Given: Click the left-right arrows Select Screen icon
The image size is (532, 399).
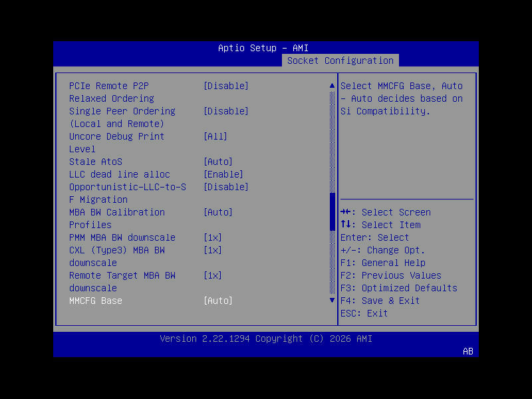Looking at the screenshot, I should pos(346,212).
